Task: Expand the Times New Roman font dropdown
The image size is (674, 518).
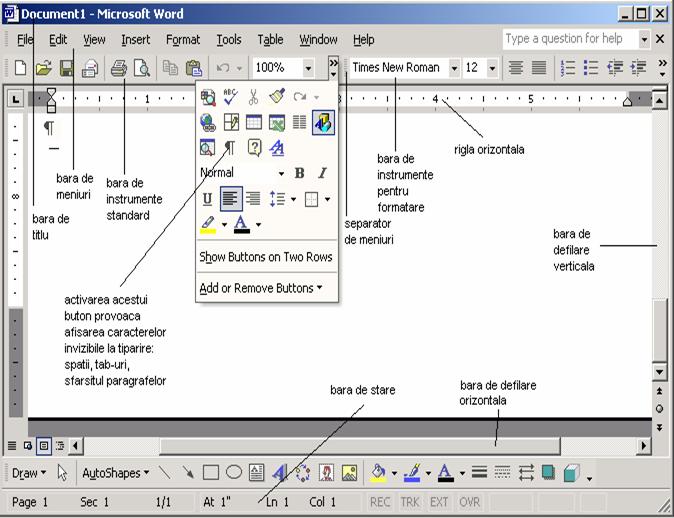Action: click(454, 68)
